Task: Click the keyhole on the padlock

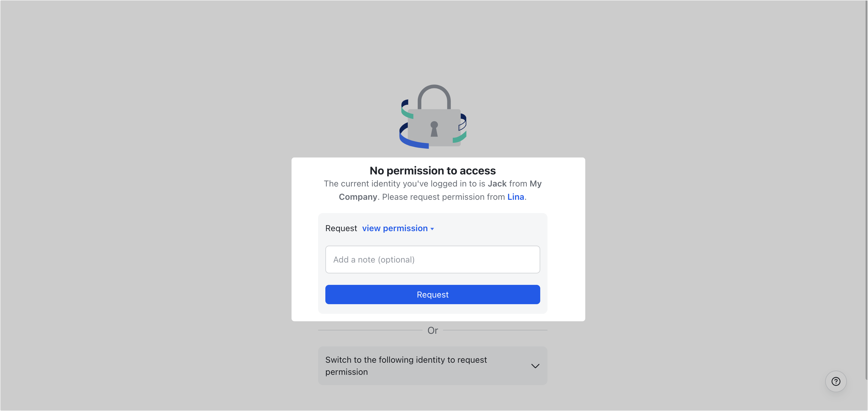Action: pyautogui.click(x=434, y=129)
